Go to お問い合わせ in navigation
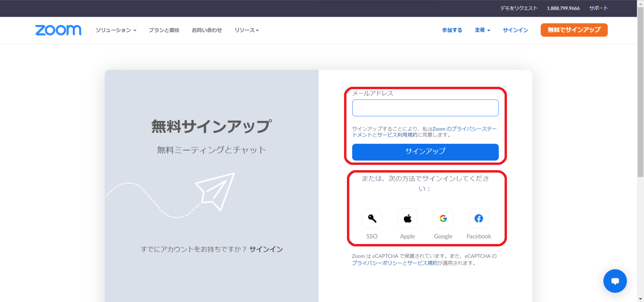The height and width of the screenshot is (302, 644). tap(207, 30)
